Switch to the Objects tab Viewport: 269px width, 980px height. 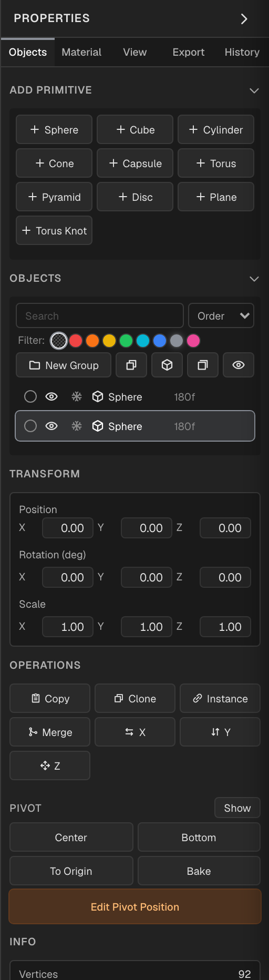(x=28, y=52)
